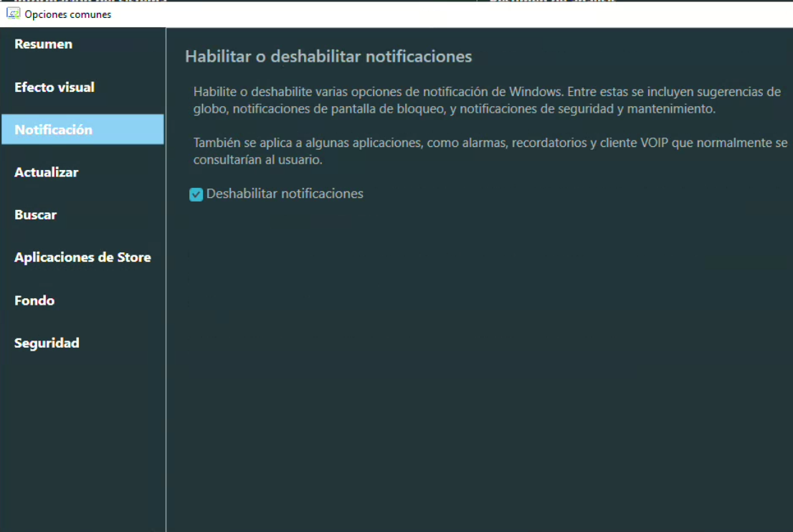The image size is (793, 532).
Task: Select the Notificación sidebar item
Action: pos(54,130)
